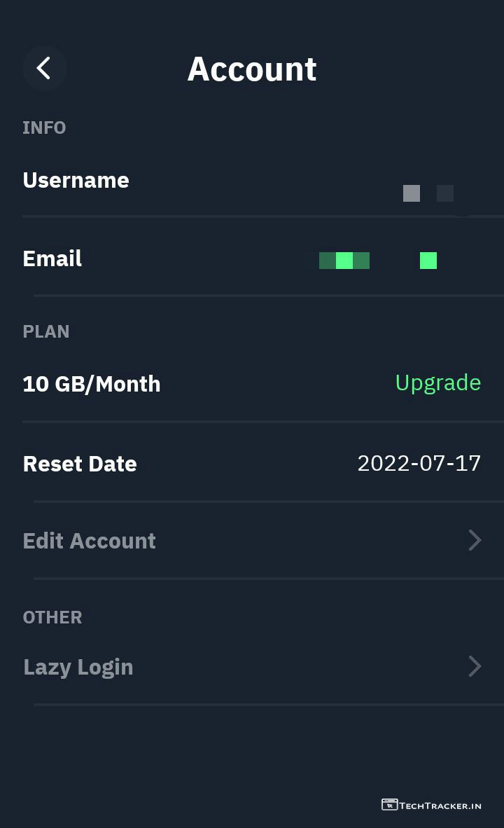Image resolution: width=504 pixels, height=828 pixels.
Task: Select the 10 GB/Month plan text
Action: [x=92, y=384]
